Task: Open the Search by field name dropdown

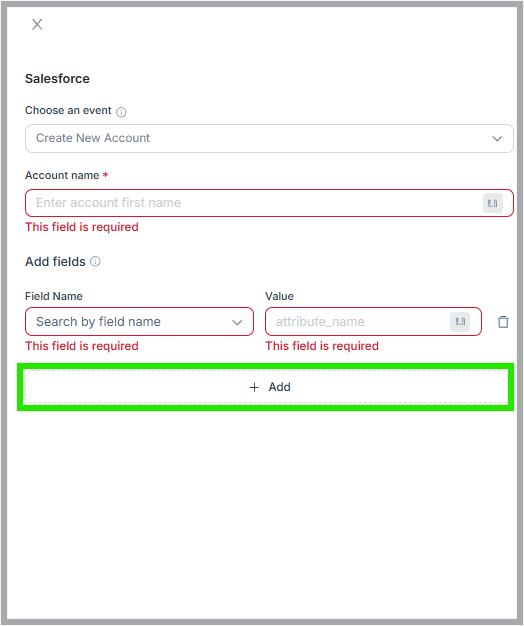Action: (139, 321)
